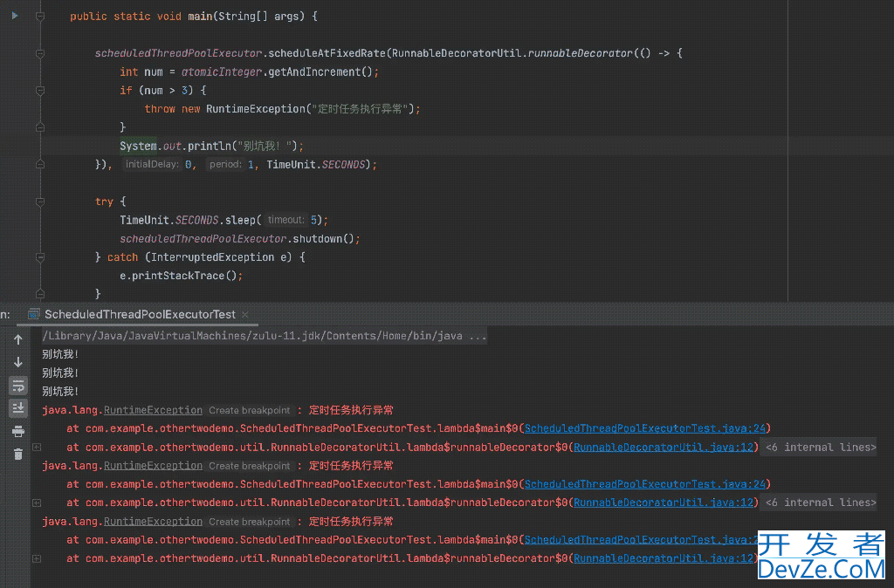The width and height of the screenshot is (894, 588).
Task: Expand third stack trace's internal lines
Action: coord(37,558)
